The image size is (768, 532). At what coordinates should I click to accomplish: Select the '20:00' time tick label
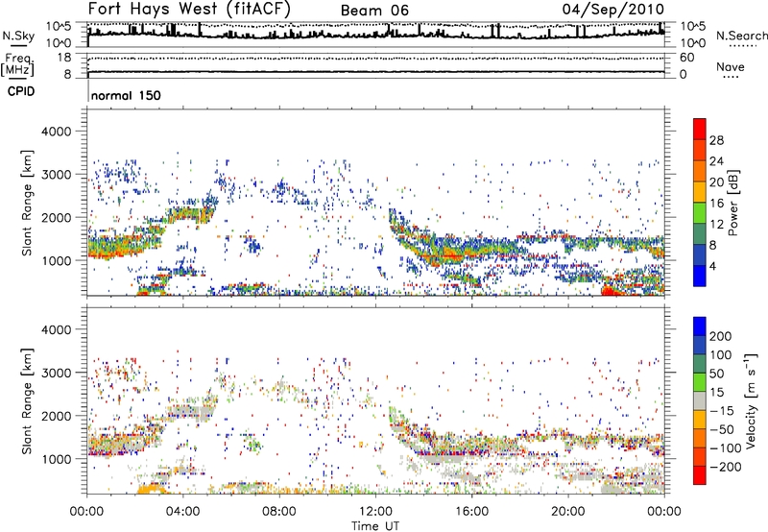(567, 512)
